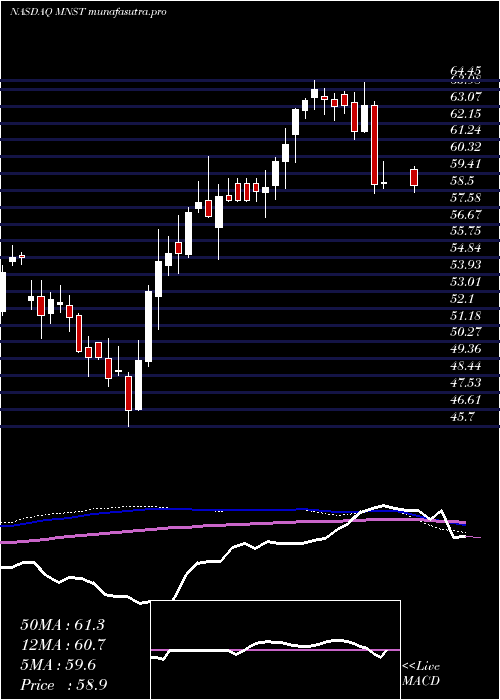The height and width of the screenshot is (700, 500).
Task: Click the 46.61 price axis label
Action: [466, 399]
